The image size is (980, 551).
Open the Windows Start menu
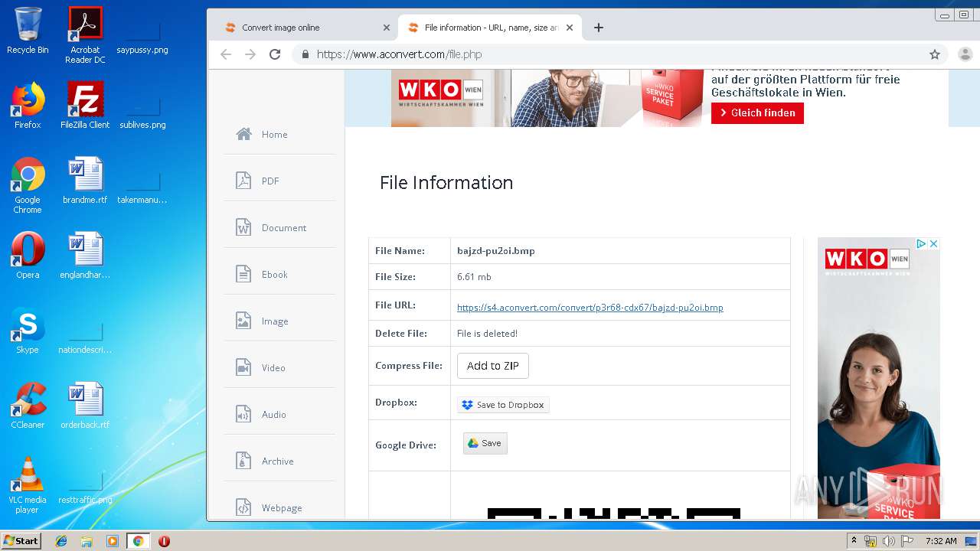coord(21,541)
